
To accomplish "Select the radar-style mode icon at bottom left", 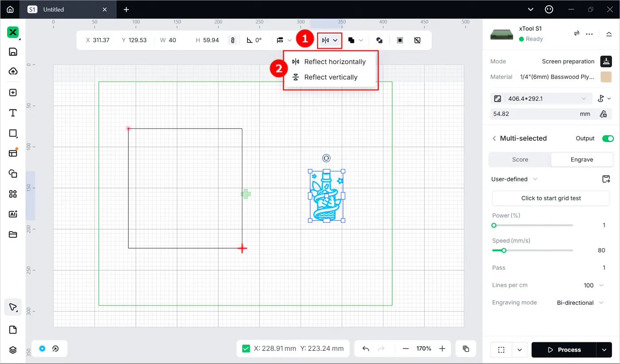I will 56,349.
